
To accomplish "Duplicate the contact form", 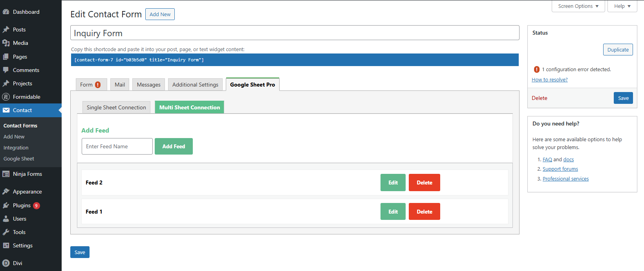I will (618, 50).
